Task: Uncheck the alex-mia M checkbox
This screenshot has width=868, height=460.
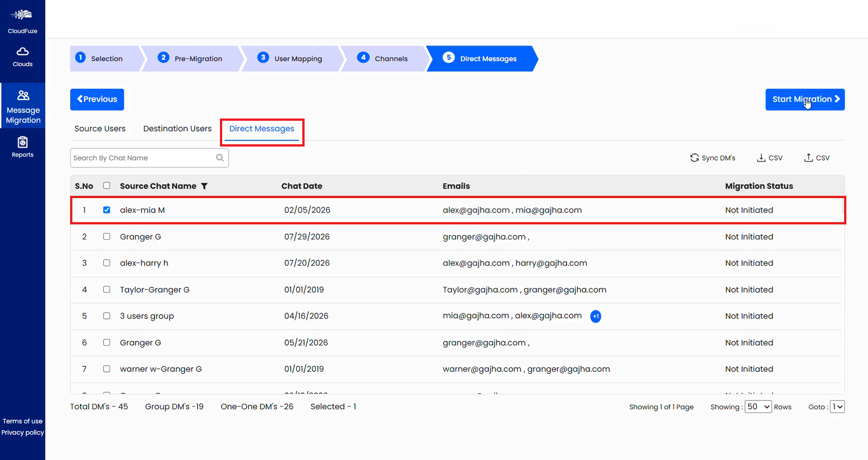Action: click(107, 210)
